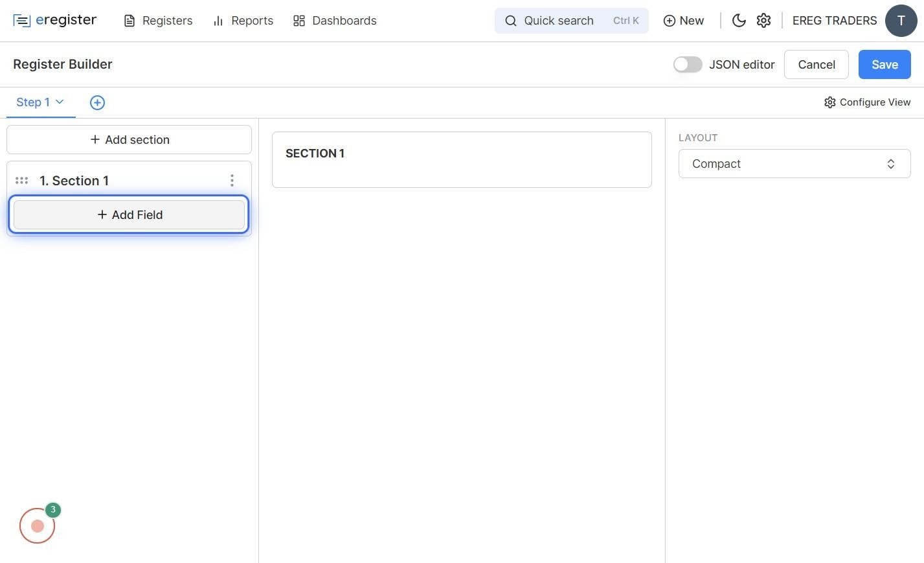Screen dimensions: 924x563
Task: Select the SECTION 1 preview card
Action: [x=462, y=160]
